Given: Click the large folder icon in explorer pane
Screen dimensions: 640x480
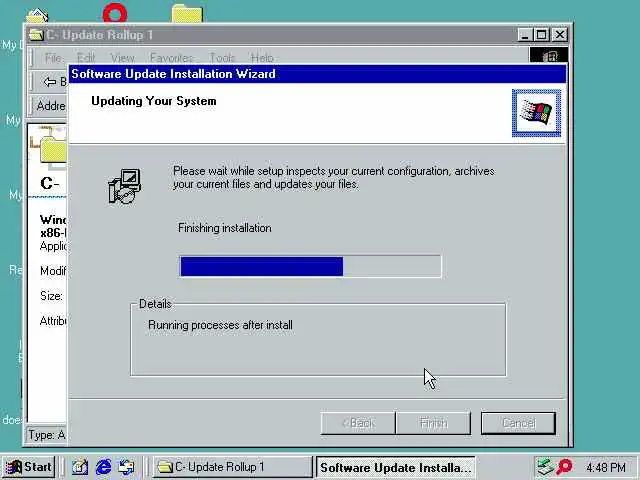Looking at the screenshot, I should pyautogui.click(x=53, y=150).
